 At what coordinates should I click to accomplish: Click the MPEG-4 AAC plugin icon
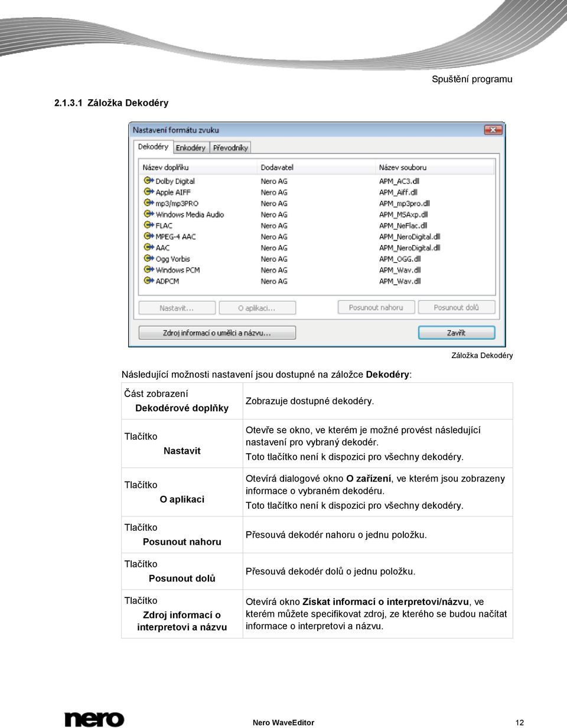click(148, 236)
